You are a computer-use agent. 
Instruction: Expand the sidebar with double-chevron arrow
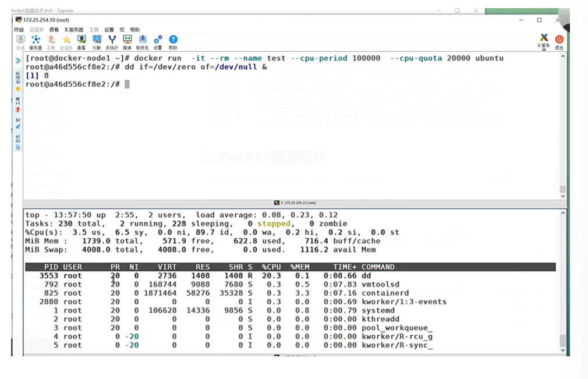tap(17, 61)
